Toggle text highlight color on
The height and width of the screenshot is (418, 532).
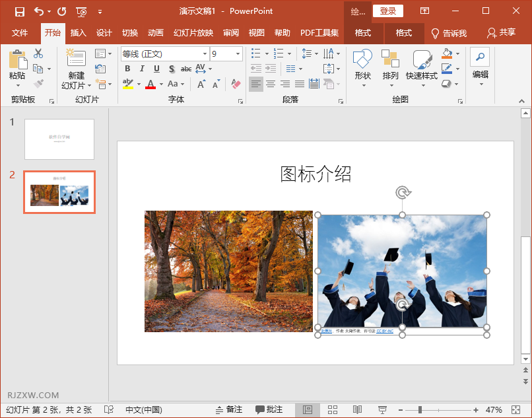click(x=129, y=83)
